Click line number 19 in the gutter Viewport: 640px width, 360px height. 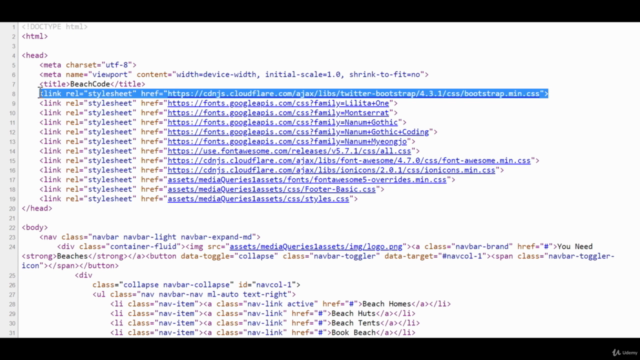pyautogui.click(x=12, y=199)
